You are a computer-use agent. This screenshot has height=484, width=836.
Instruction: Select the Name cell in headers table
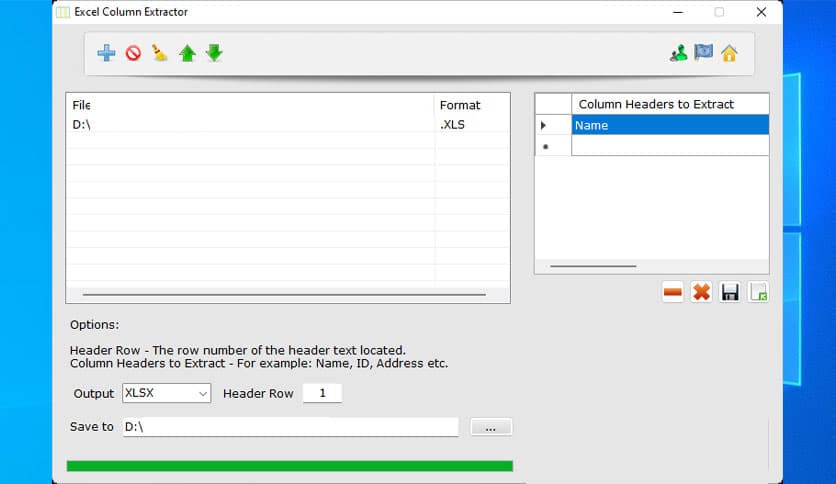tap(670, 125)
